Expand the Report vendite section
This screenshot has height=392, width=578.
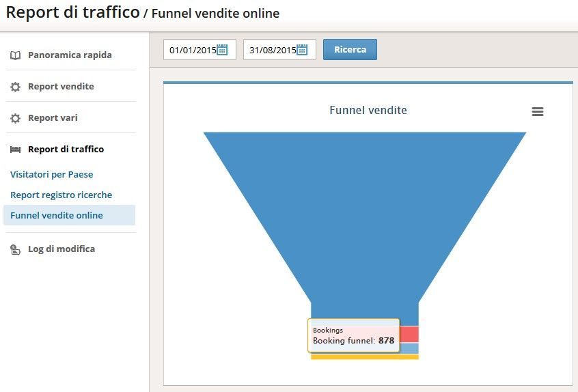(x=61, y=86)
